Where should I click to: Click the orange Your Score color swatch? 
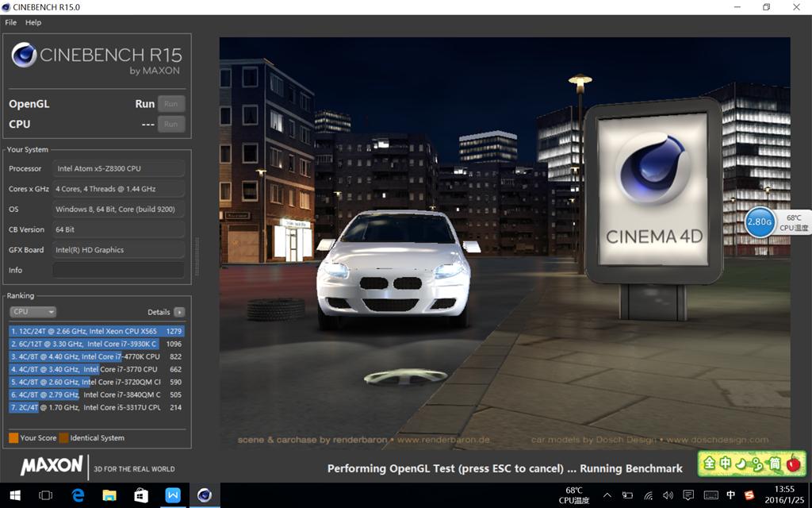(13, 437)
